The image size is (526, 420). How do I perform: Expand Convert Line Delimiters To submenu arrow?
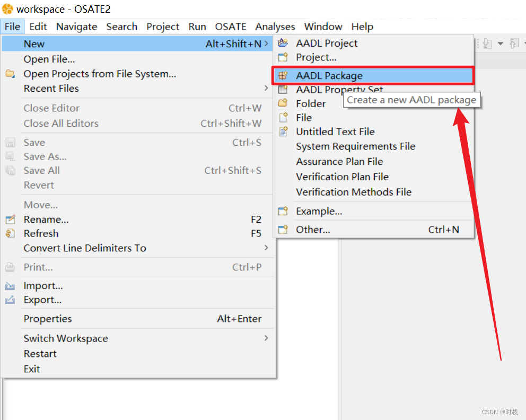[266, 248]
